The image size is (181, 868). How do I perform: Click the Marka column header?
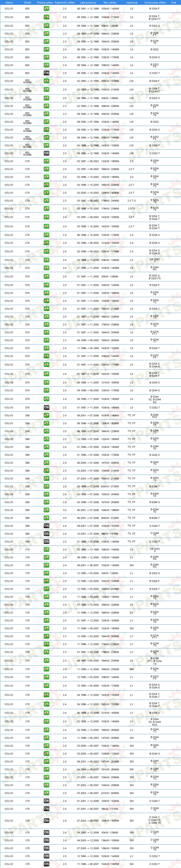point(9,2)
